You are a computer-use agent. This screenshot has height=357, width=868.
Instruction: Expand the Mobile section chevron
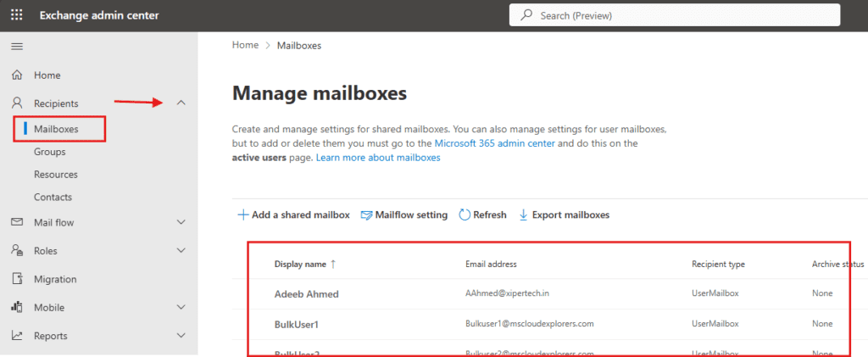[x=181, y=308]
